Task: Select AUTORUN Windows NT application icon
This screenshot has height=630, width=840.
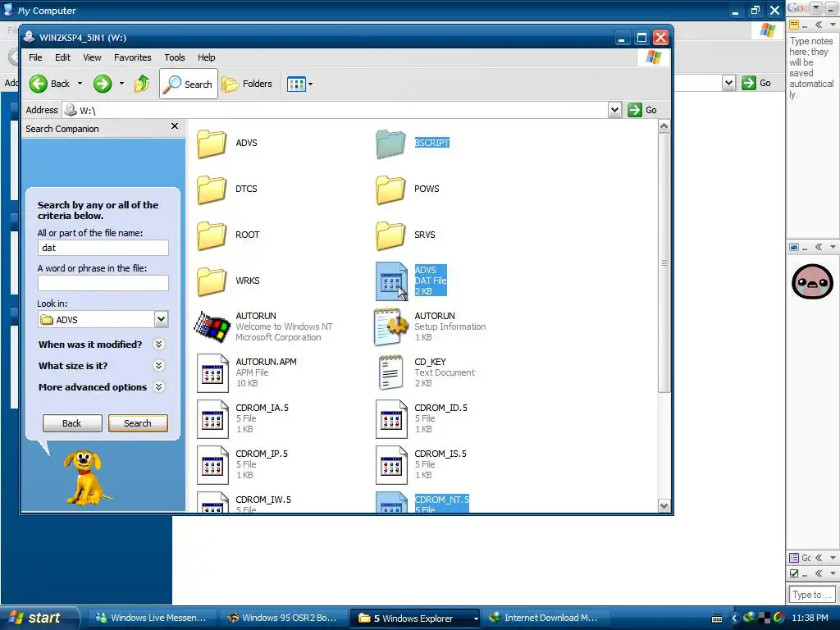Action: tap(212, 326)
